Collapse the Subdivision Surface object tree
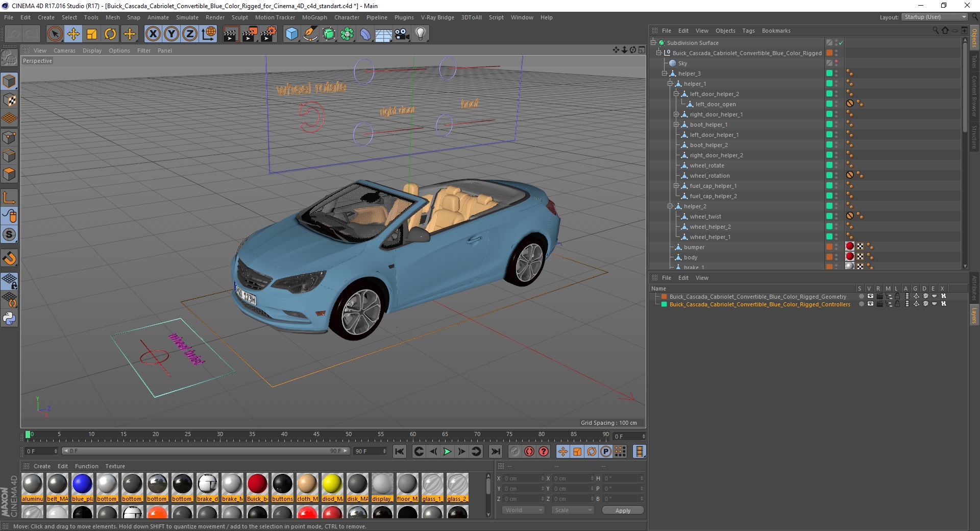The height and width of the screenshot is (531, 980). click(x=653, y=43)
